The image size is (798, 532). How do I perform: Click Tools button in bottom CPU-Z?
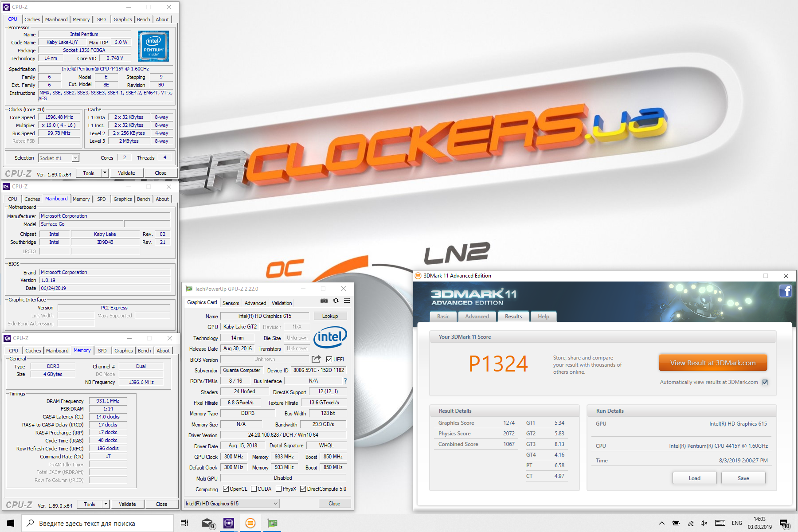point(90,504)
